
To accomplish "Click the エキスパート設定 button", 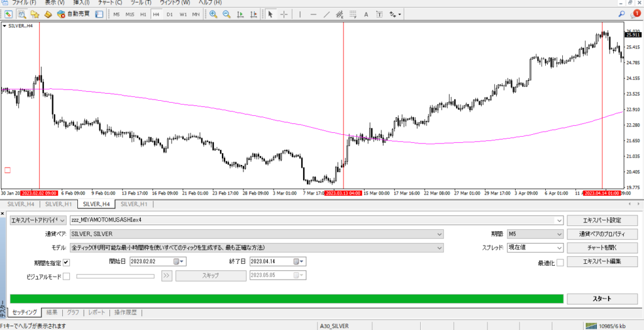I will 602,220.
